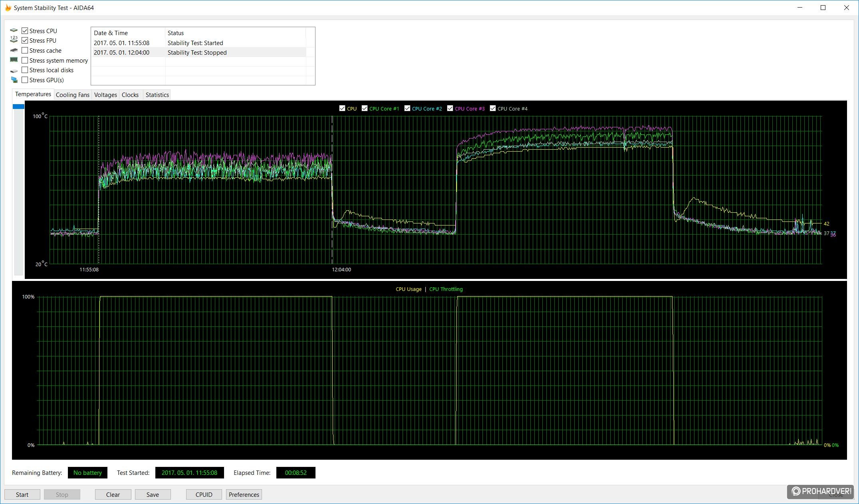Viewport: 859px width, 504px height.
Task: Minimize the AIDA64 window
Action: (x=800, y=8)
